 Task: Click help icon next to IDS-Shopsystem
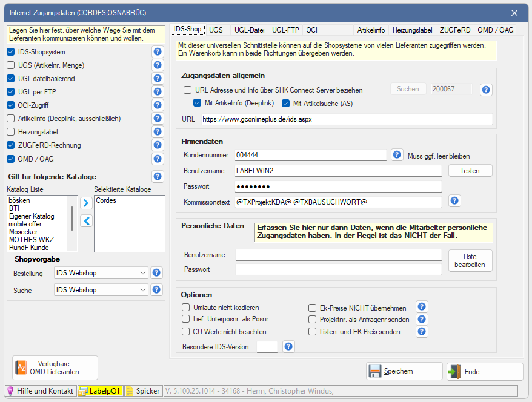158,52
